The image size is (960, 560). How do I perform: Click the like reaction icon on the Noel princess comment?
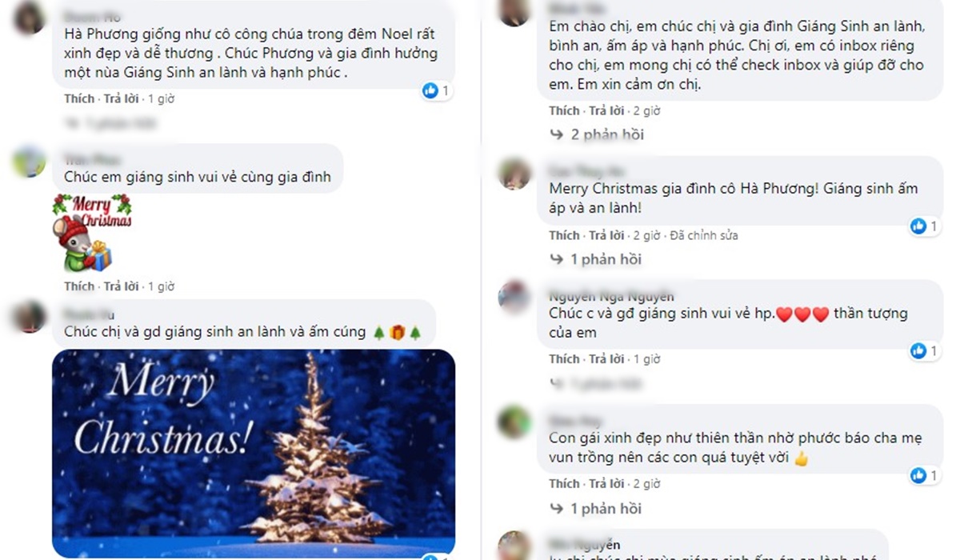click(x=430, y=90)
